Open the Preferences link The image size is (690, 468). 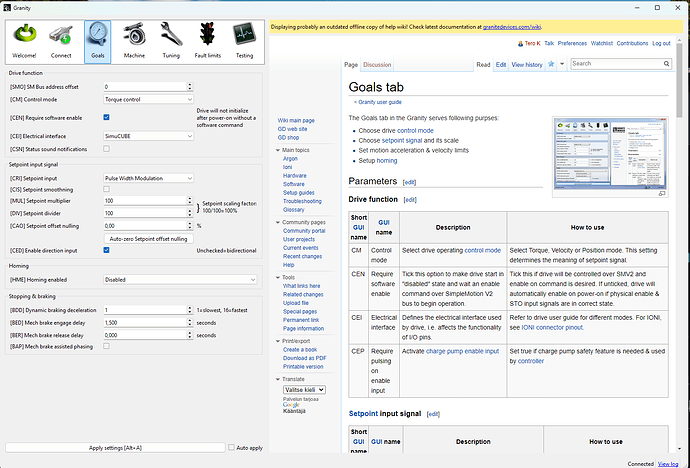point(572,44)
